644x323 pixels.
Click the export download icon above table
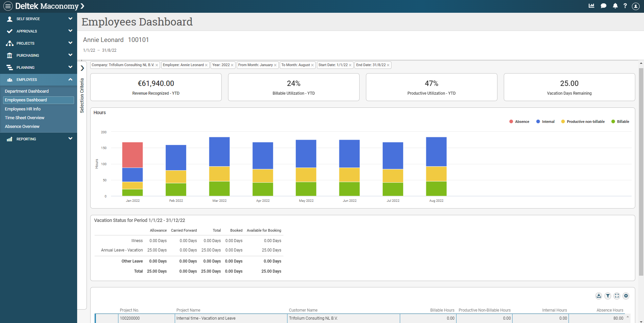tap(599, 296)
